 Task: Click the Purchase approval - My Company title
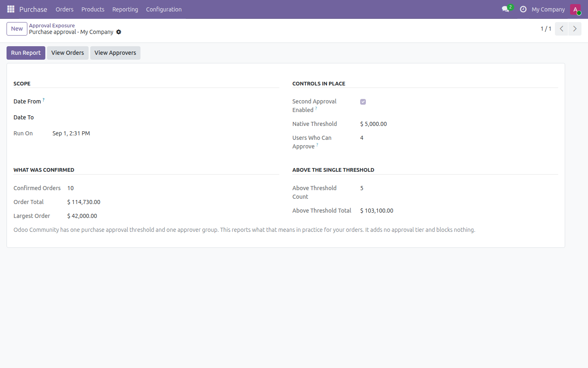[x=71, y=32]
